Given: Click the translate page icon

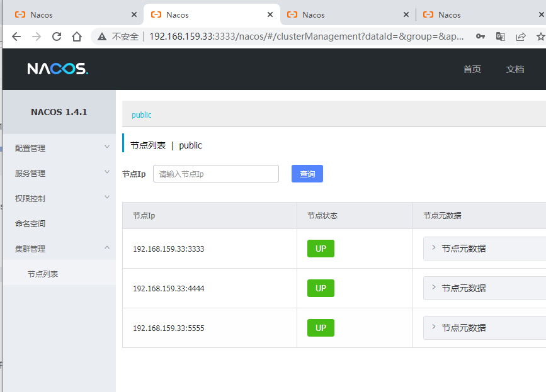Looking at the screenshot, I should pyautogui.click(x=501, y=36).
